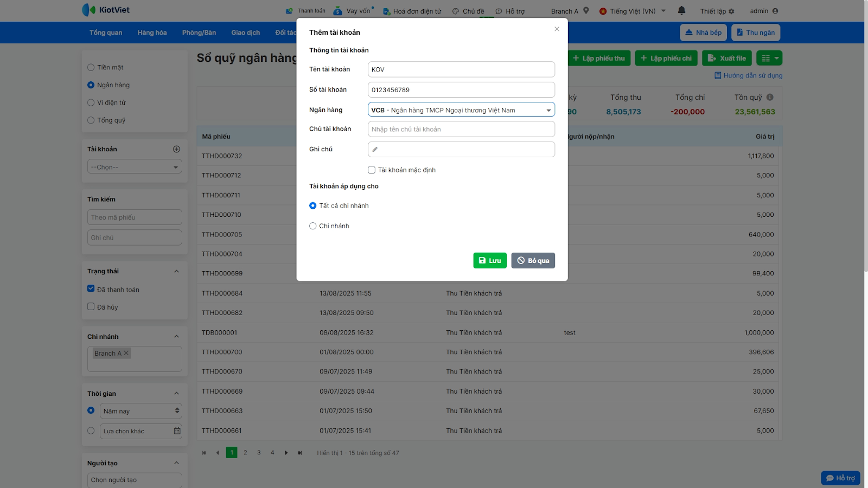Go to the first page of results
The width and height of the screenshot is (868, 488).
click(204, 453)
